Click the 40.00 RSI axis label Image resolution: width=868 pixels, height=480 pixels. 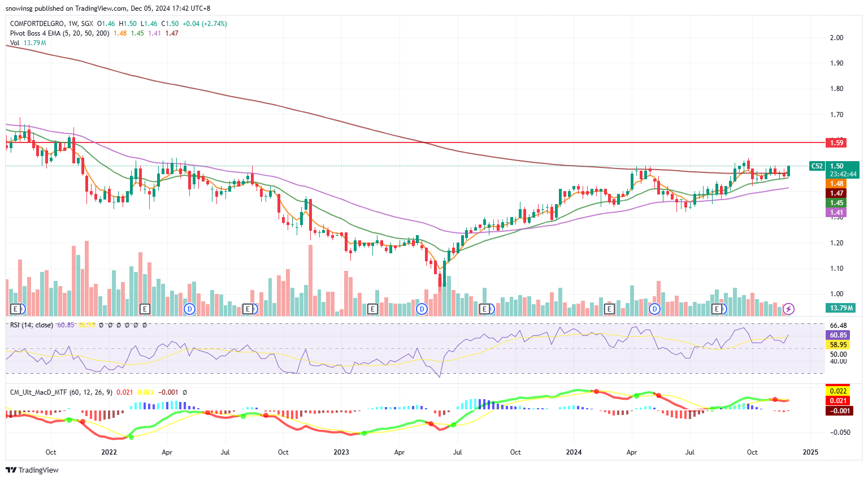click(839, 361)
